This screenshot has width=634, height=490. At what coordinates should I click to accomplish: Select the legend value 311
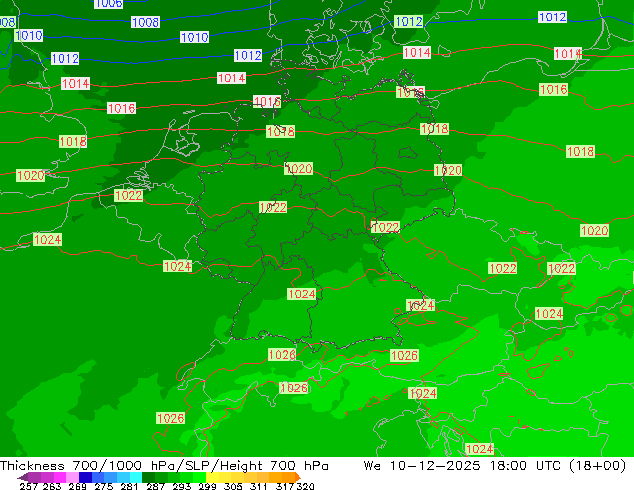click(x=259, y=486)
